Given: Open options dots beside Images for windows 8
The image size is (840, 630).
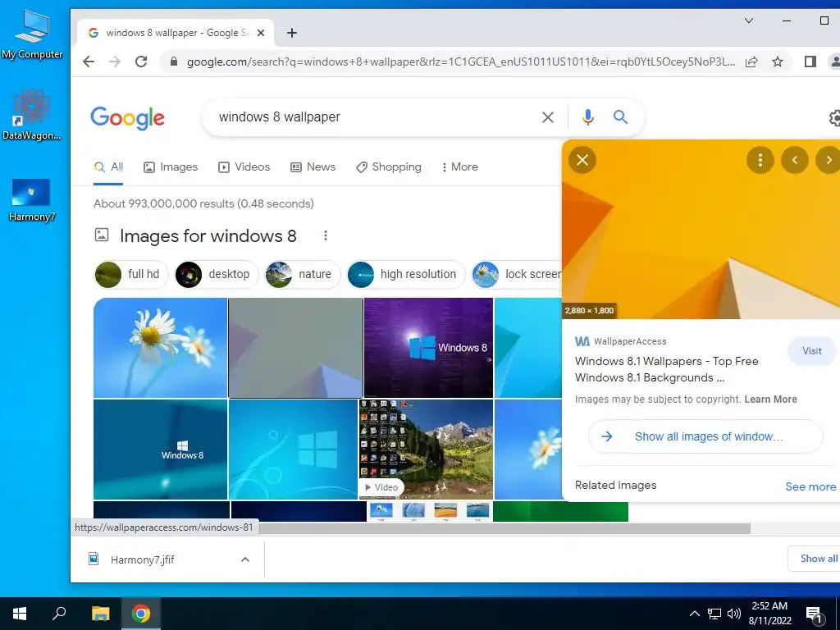Looking at the screenshot, I should pos(325,235).
